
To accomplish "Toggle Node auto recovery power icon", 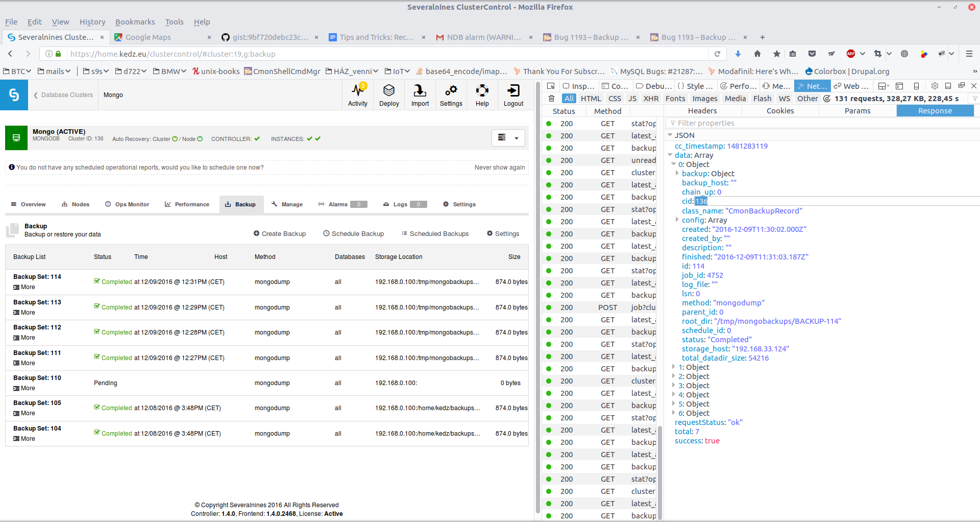I will pos(200,139).
